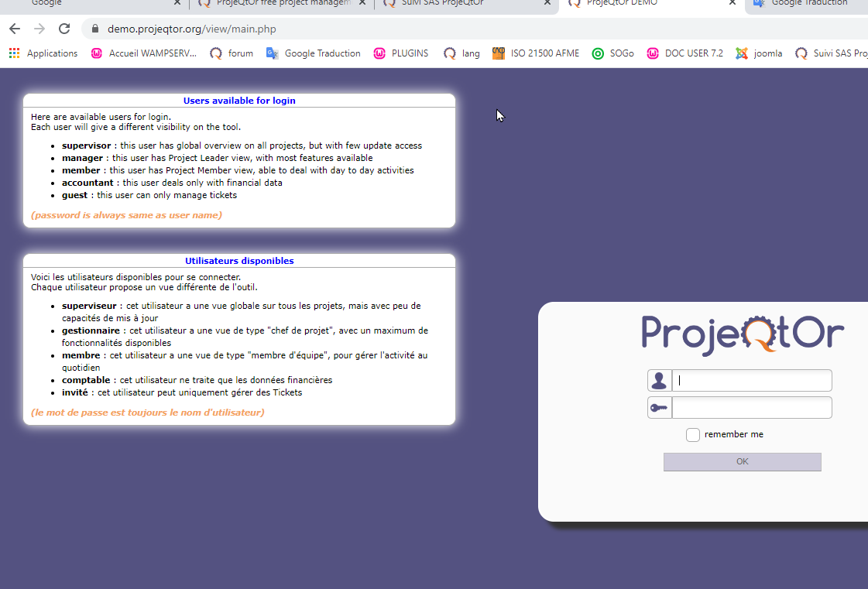The height and width of the screenshot is (589, 868).
Task: Enable the remember me checkbox
Action: click(x=693, y=435)
